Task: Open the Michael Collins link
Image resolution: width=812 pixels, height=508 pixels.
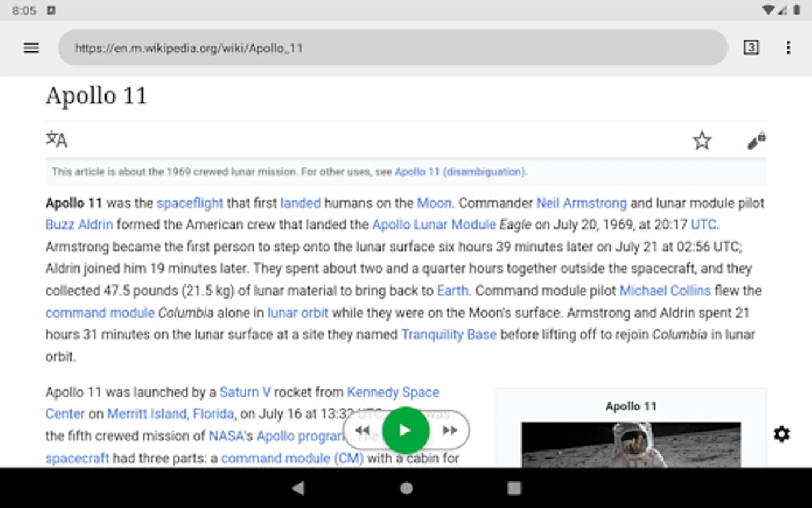Action: pos(665,291)
